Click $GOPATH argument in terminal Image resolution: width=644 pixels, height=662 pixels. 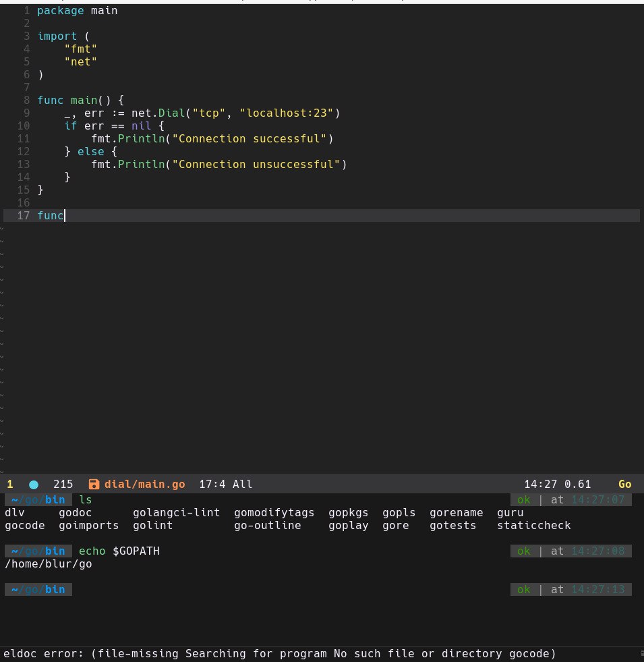pos(136,551)
